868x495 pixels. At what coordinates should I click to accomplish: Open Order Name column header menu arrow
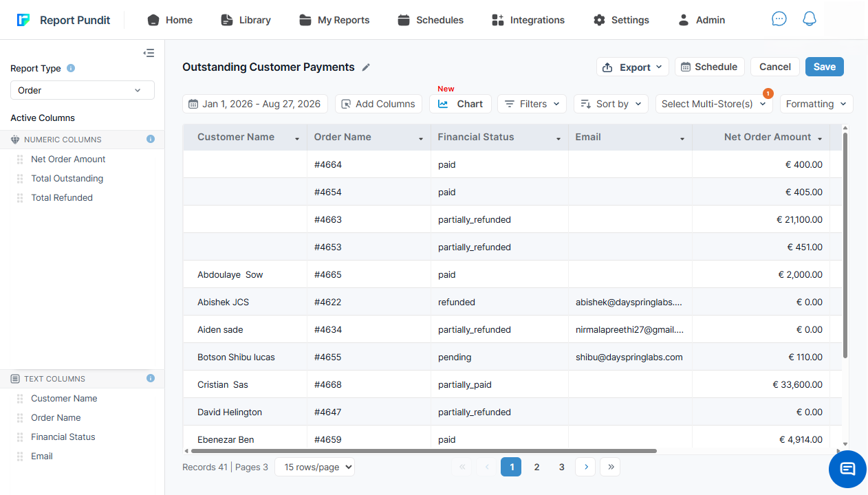pyautogui.click(x=421, y=139)
